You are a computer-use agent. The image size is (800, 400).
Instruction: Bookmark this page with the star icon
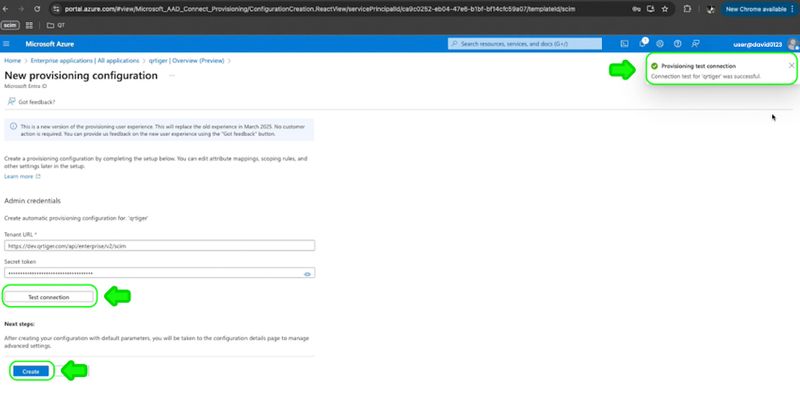[x=665, y=9]
